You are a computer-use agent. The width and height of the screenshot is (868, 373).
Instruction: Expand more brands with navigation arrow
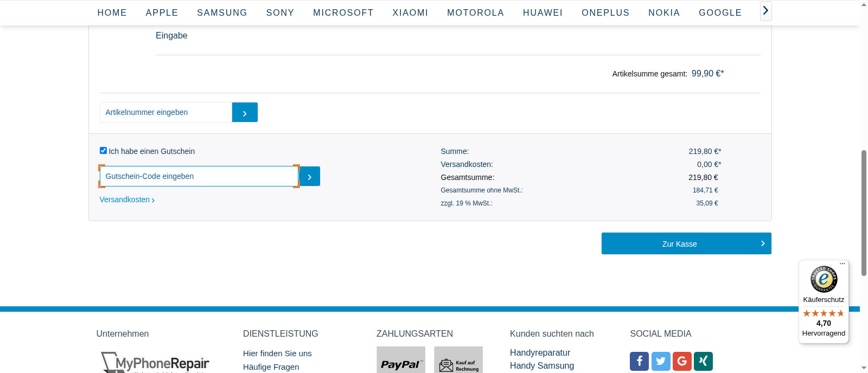click(765, 10)
